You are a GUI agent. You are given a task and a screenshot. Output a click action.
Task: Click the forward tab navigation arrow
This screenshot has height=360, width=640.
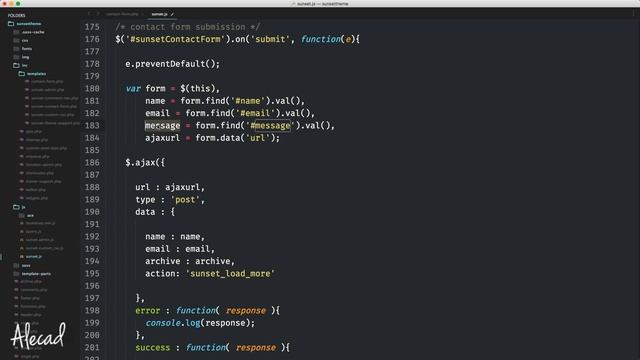(x=98, y=14)
